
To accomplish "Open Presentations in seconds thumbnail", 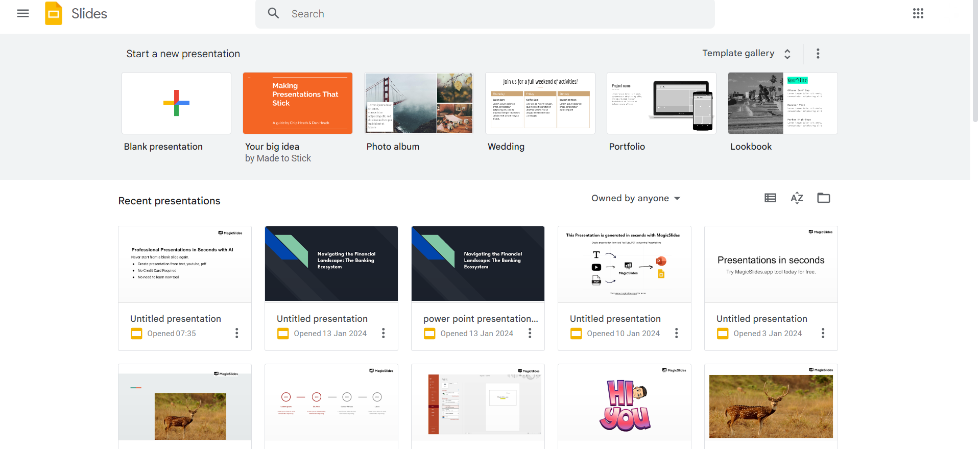I will 771,264.
